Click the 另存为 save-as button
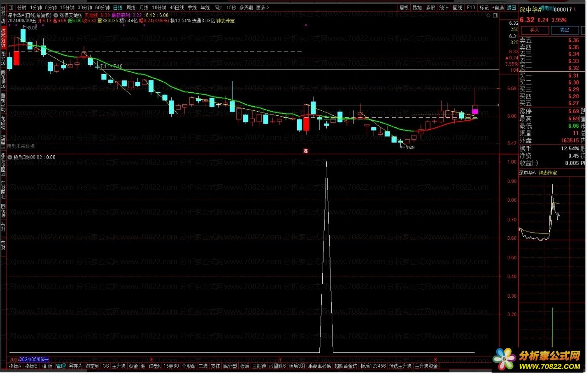The image size is (588, 374). 75,366
